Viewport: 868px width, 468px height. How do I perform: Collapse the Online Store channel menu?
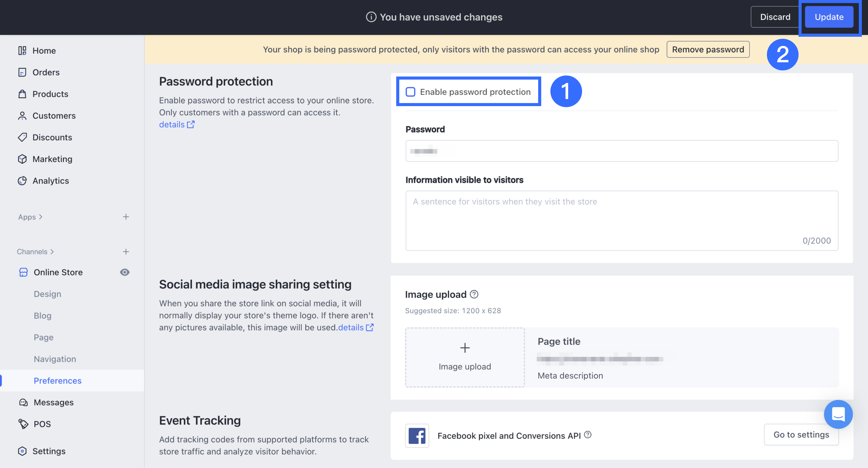tap(58, 272)
